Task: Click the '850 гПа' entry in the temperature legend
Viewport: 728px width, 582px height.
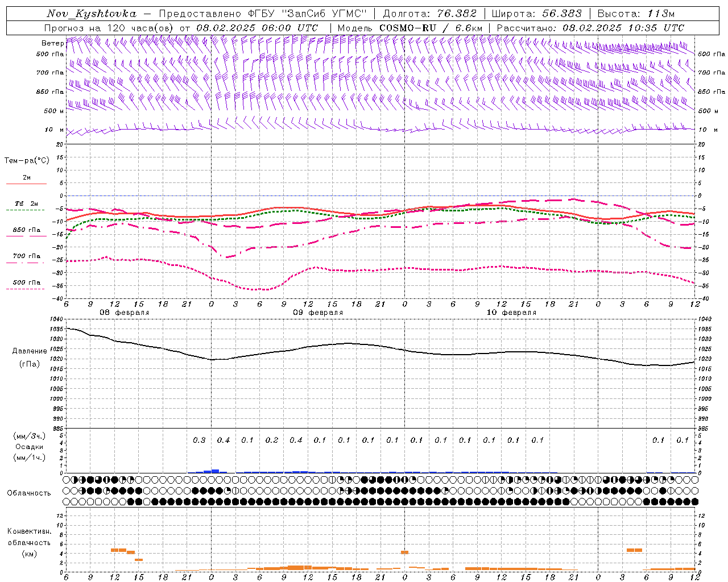Action: click(x=27, y=230)
